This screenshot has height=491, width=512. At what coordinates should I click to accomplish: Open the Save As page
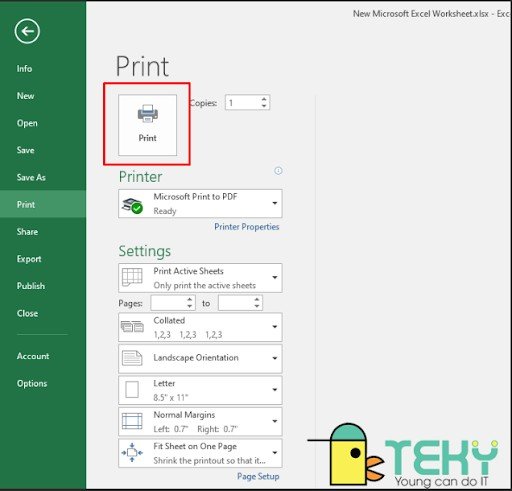pyautogui.click(x=31, y=177)
